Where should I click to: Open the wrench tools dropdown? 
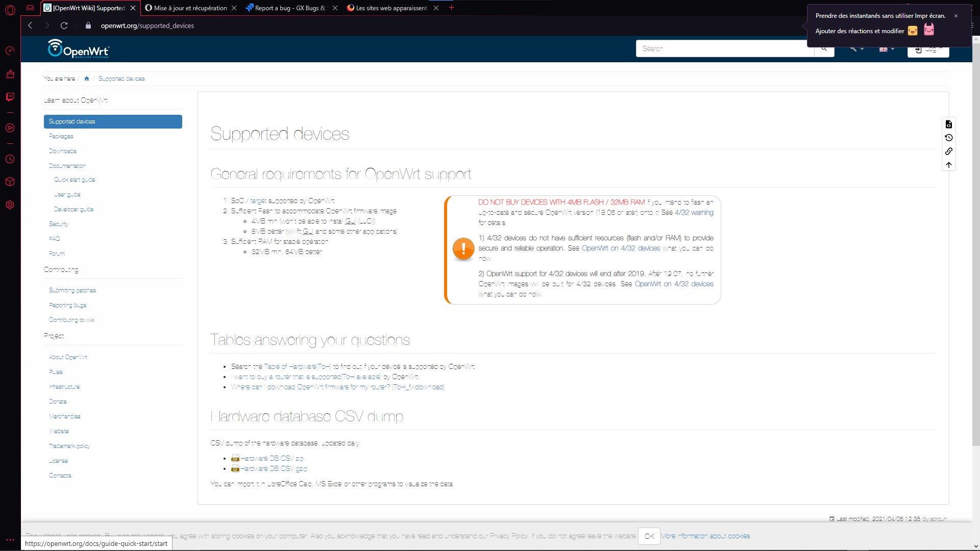click(856, 48)
